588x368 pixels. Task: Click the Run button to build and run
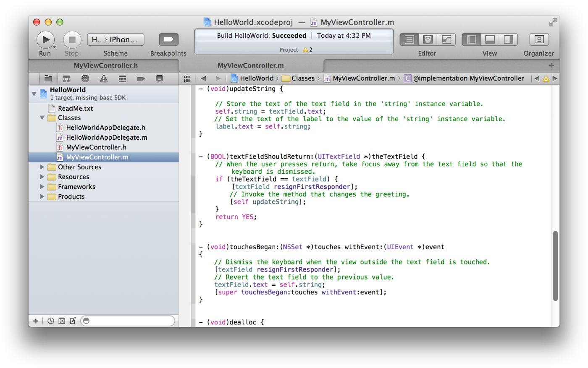[x=45, y=40]
